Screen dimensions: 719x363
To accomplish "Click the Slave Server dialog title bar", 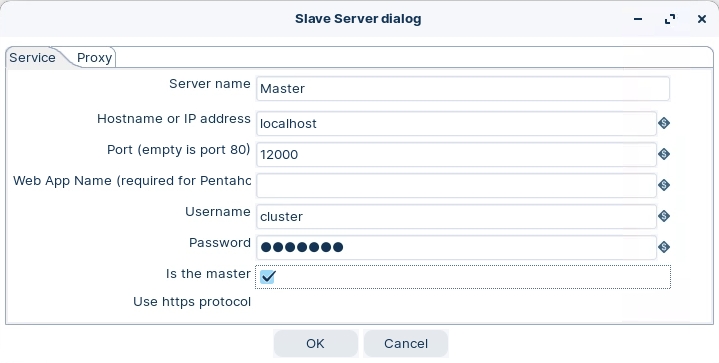I will click(358, 19).
